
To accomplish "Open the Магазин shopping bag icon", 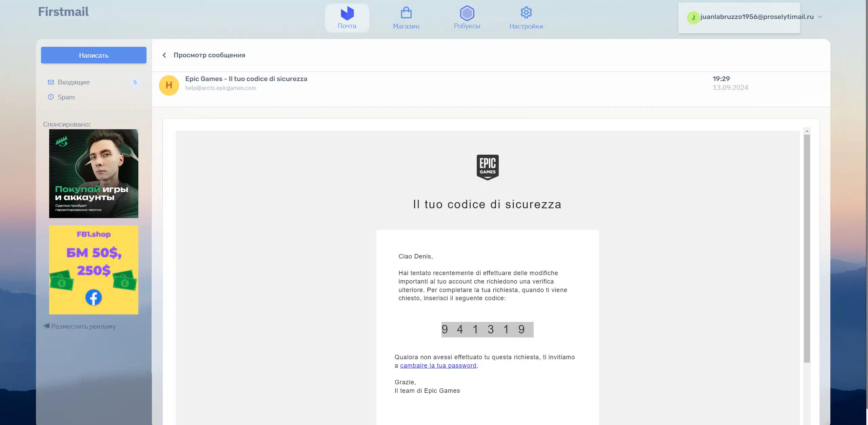I will pos(406,13).
